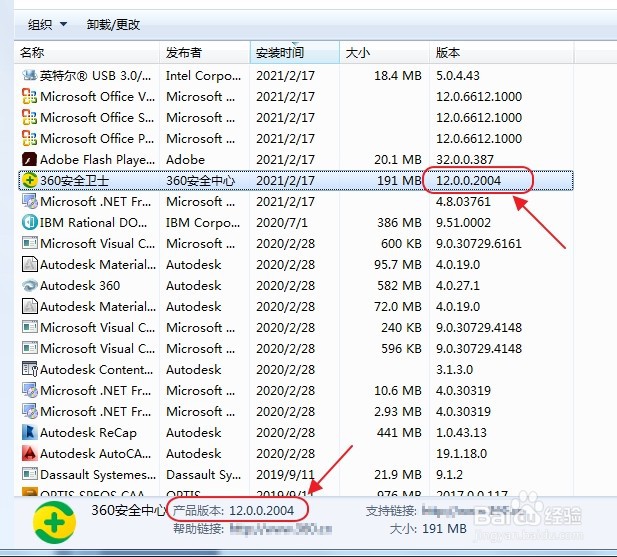This screenshot has height=557, width=617.
Task: Click the Adobe Flash Player icon
Action: pos(30,159)
